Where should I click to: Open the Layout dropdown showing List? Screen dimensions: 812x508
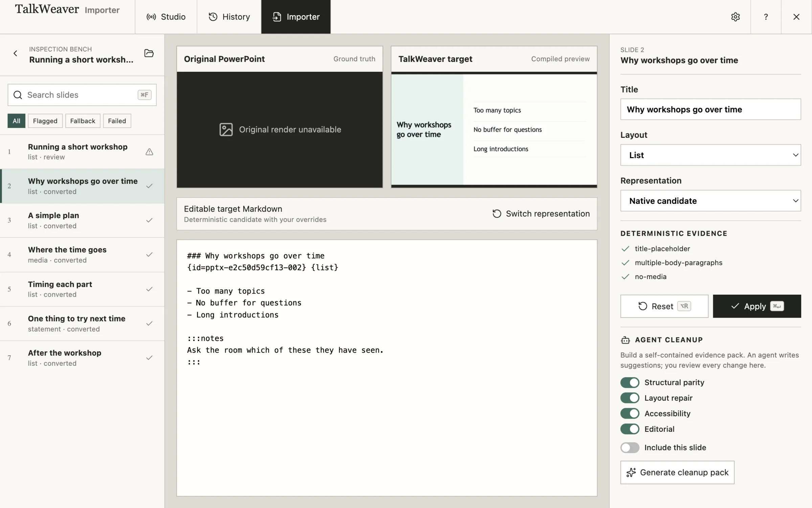(x=710, y=155)
